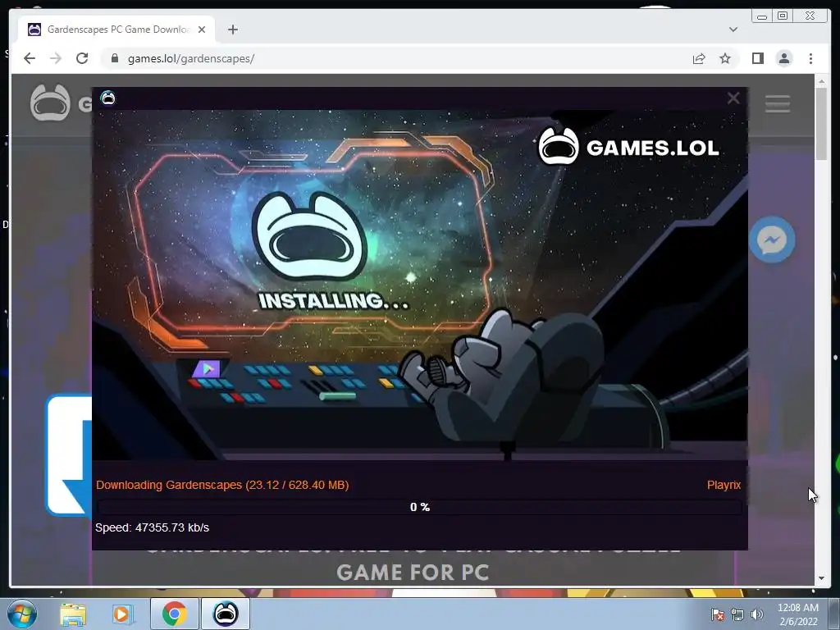Select the Gardenscapes PC Game Download tab
This screenshot has width=840, height=630.
pyautogui.click(x=116, y=30)
